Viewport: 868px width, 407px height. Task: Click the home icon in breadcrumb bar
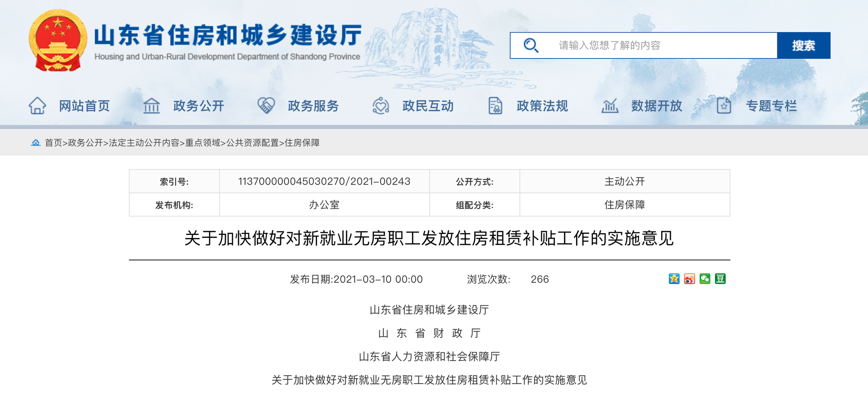point(36,143)
